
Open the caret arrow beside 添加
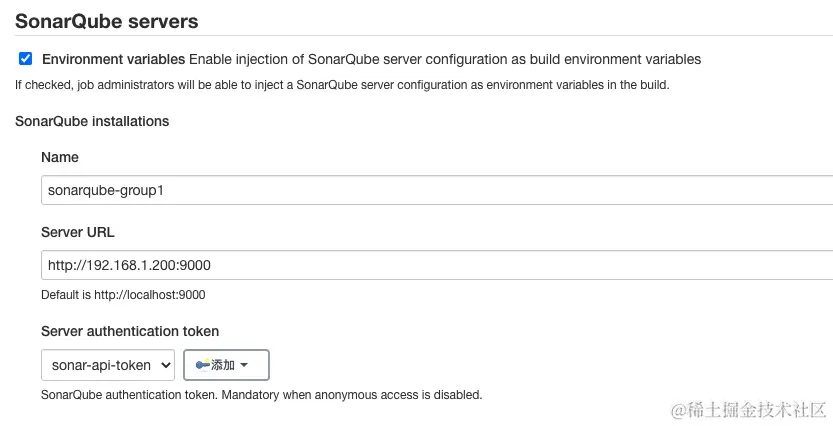tap(244, 365)
